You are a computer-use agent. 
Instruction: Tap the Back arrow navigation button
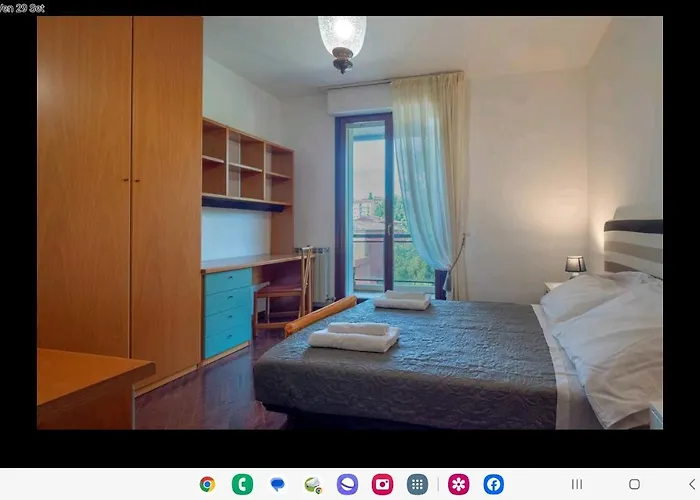point(689,484)
